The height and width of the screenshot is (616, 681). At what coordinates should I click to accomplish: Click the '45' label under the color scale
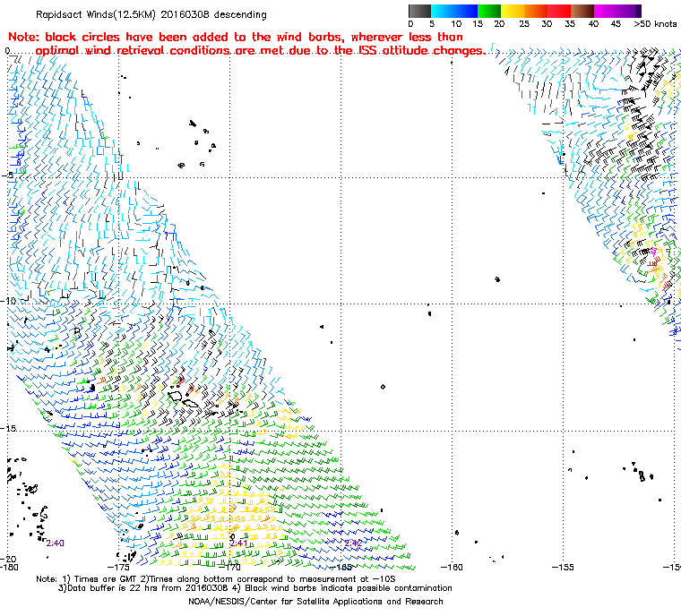[x=616, y=24]
